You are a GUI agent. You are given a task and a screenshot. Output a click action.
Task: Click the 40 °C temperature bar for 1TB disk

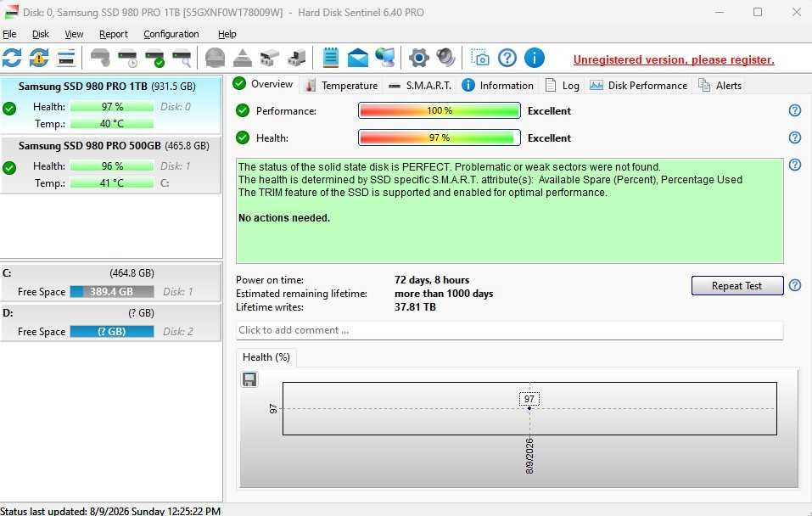pos(112,124)
